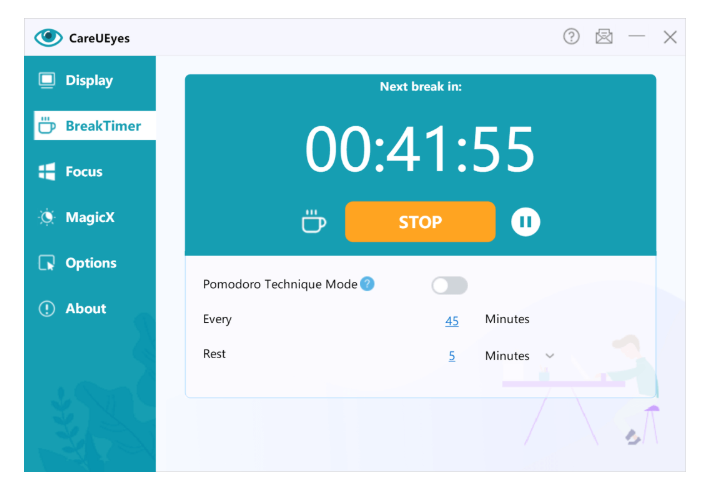This screenshot has height=496, width=706.
Task: Click the 'Next break in:' label
Action: (x=421, y=86)
